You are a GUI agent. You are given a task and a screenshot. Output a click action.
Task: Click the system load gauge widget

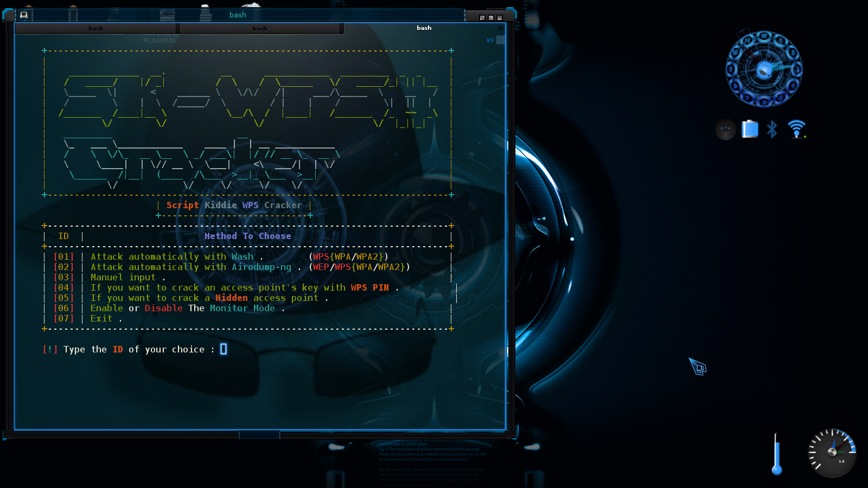click(x=832, y=453)
